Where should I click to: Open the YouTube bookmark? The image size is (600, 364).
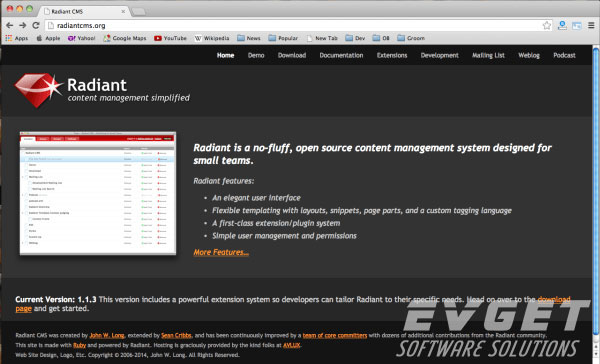pos(170,38)
